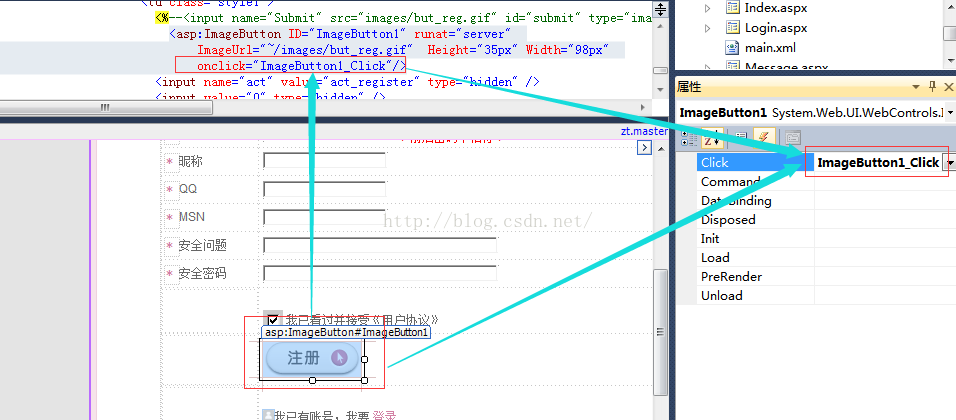Click the MSN text input field
This screenshot has width=956, height=420.
coord(324,217)
